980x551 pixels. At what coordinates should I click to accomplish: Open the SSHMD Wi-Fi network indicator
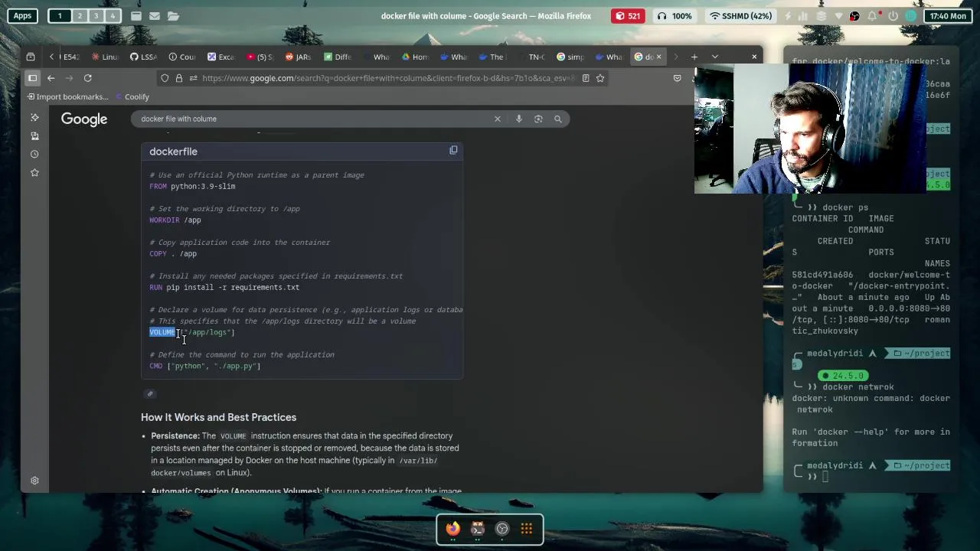click(x=740, y=16)
